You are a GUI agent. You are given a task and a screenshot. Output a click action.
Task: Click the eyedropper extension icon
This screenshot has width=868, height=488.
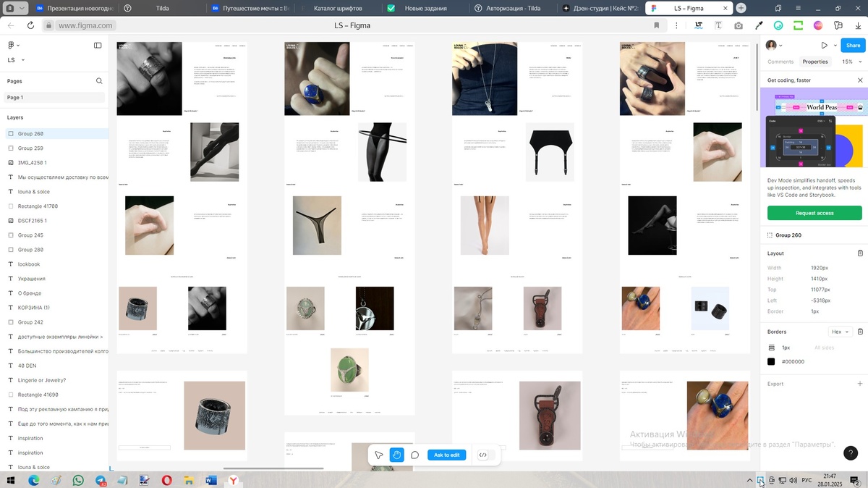pos(759,25)
